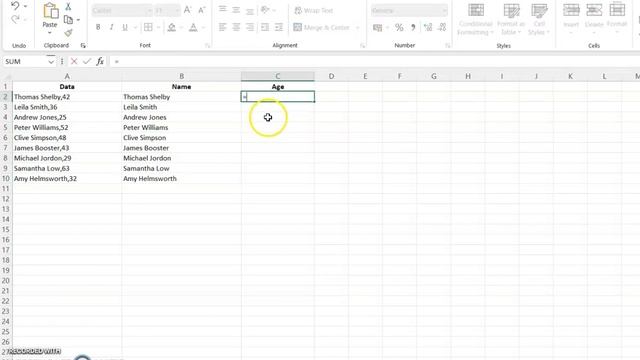This screenshot has height=360, width=640.
Task: Click the Decrease Decimal icon
Action: coord(442,27)
